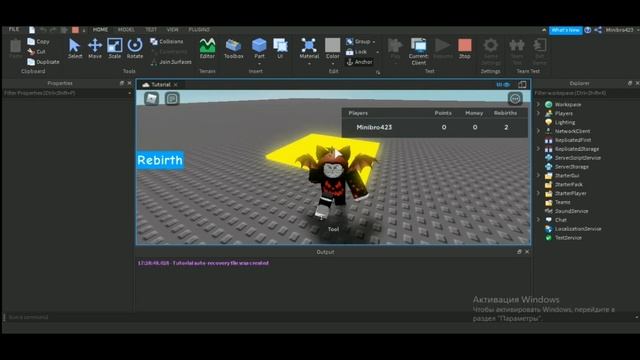Screen dimensions: 640x360
Task: Select Lighting in the Explorer tree
Action: (565, 122)
